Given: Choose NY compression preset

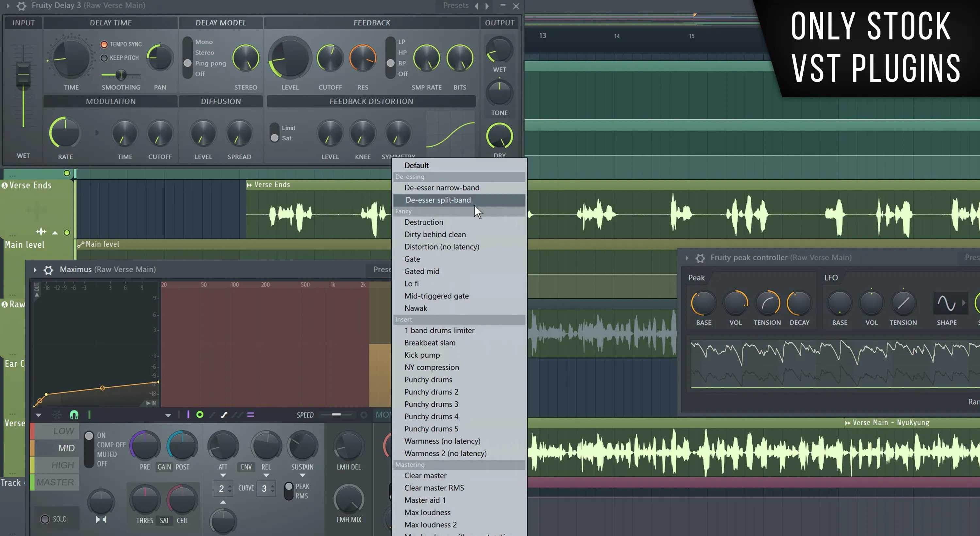Looking at the screenshot, I should (432, 367).
